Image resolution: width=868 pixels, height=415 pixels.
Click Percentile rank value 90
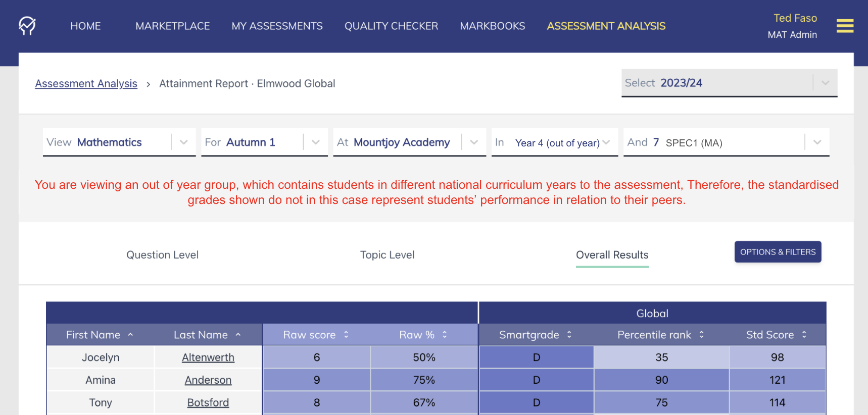pyautogui.click(x=661, y=380)
